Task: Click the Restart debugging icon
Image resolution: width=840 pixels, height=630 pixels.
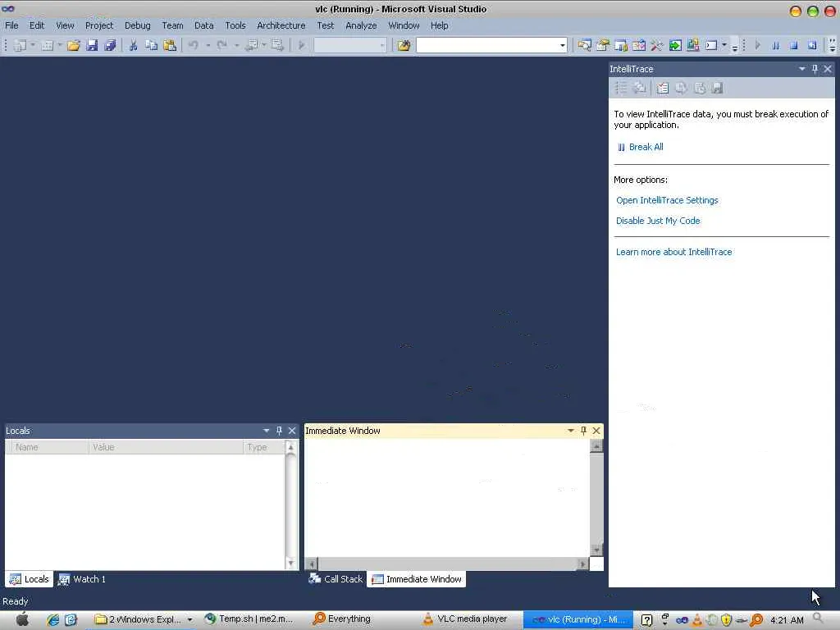Action: (811, 46)
